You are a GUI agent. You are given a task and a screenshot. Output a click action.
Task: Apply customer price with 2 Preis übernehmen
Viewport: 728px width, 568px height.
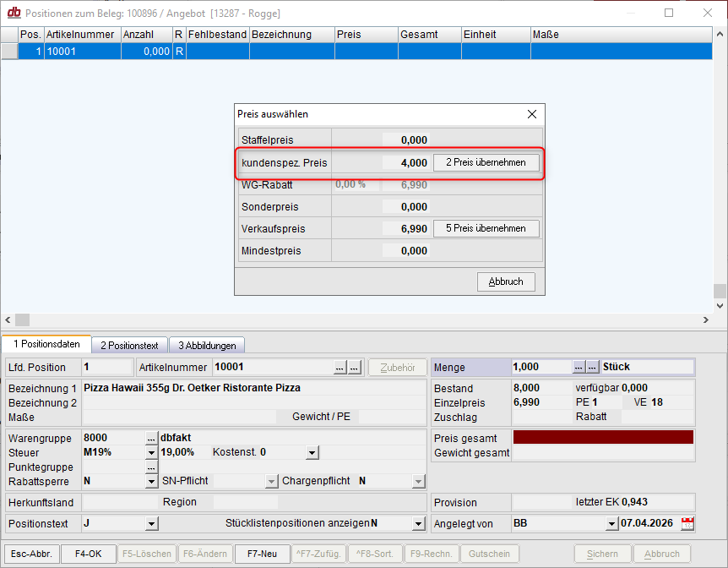pyautogui.click(x=486, y=162)
